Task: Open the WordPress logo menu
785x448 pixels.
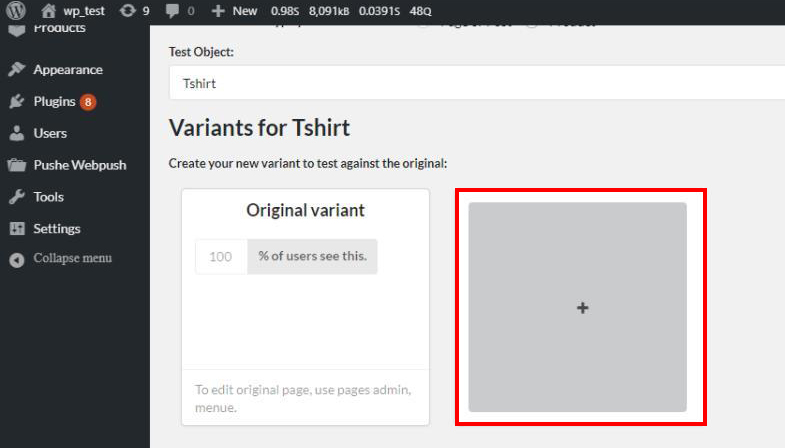Action: coord(16,10)
